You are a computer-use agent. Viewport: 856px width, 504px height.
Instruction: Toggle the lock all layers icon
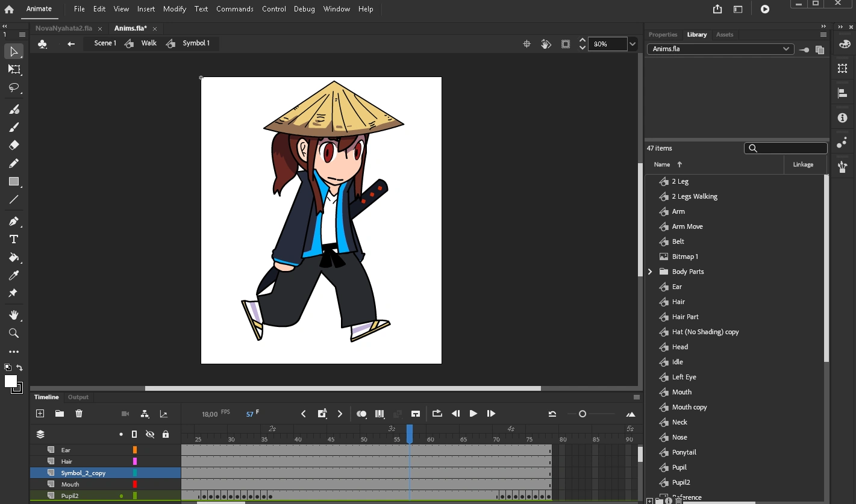pos(166,434)
